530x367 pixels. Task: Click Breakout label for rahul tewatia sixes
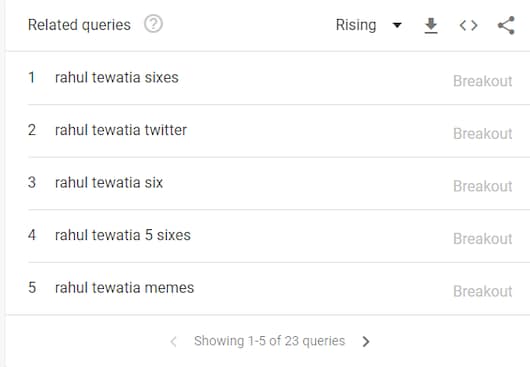pyautogui.click(x=483, y=81)
